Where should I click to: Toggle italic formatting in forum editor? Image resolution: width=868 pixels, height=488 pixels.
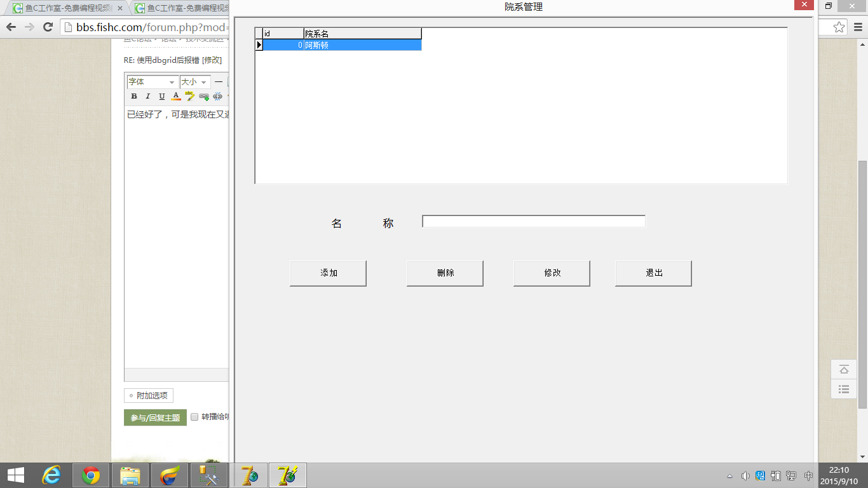pos(147,97)
